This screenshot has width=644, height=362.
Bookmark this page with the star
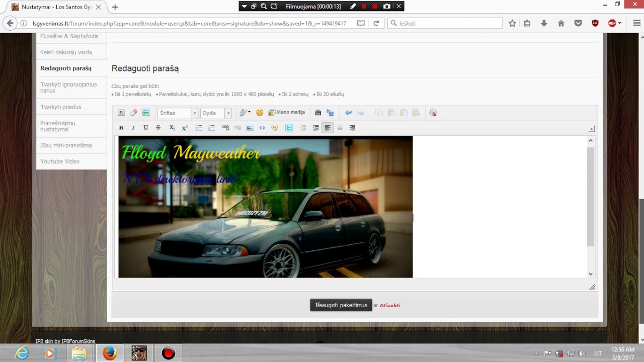[x=512, y=23]
